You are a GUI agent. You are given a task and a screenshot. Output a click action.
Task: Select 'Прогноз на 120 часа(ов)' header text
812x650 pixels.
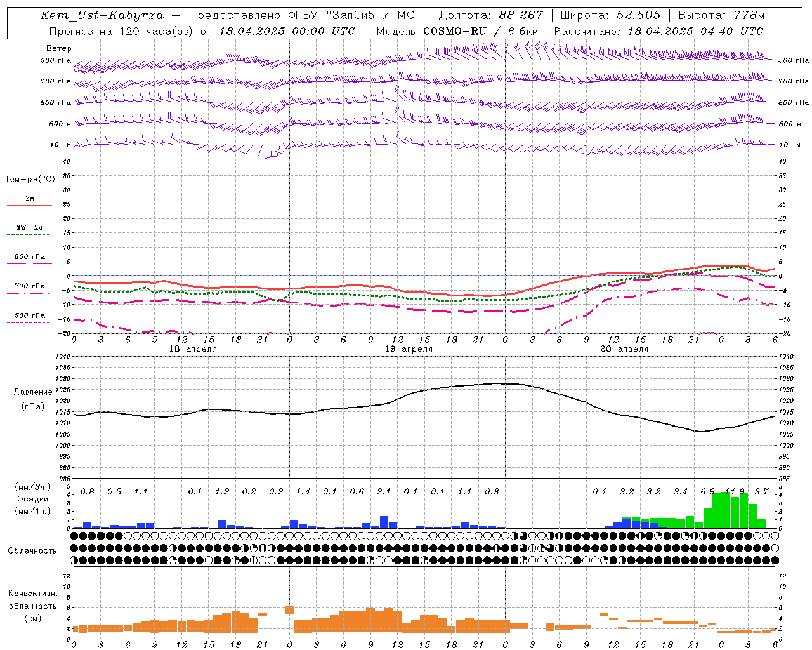122,31
